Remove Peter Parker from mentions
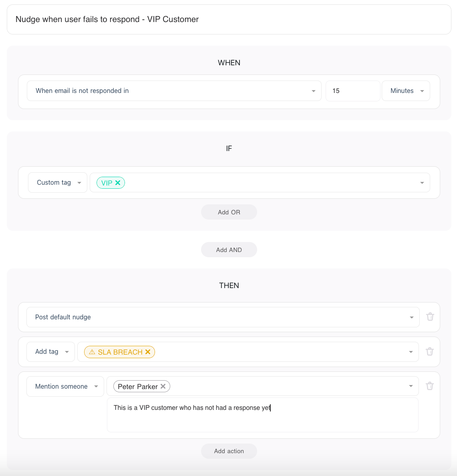Image resolution: width=457 pixels, height=476 pixels. pos(163,386)
